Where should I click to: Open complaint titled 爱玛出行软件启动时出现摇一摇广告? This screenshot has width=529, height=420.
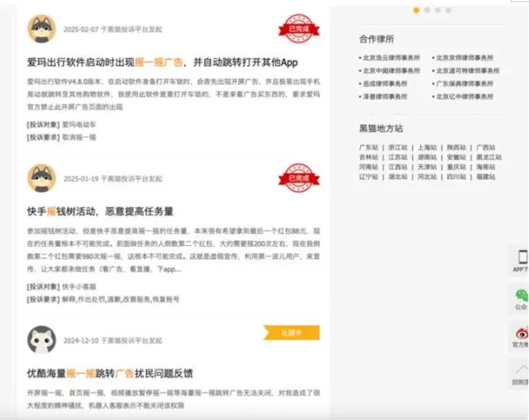[162, 62]
